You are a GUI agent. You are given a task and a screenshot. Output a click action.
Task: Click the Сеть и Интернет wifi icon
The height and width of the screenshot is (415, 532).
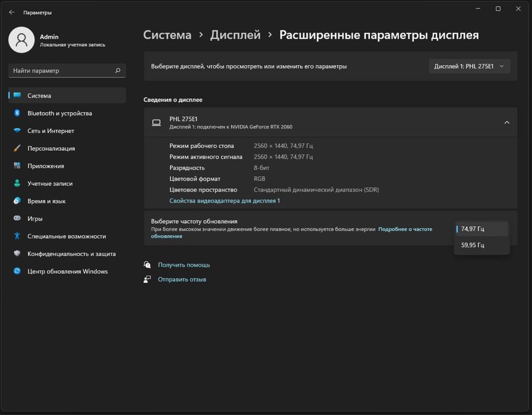click(17, 130)
